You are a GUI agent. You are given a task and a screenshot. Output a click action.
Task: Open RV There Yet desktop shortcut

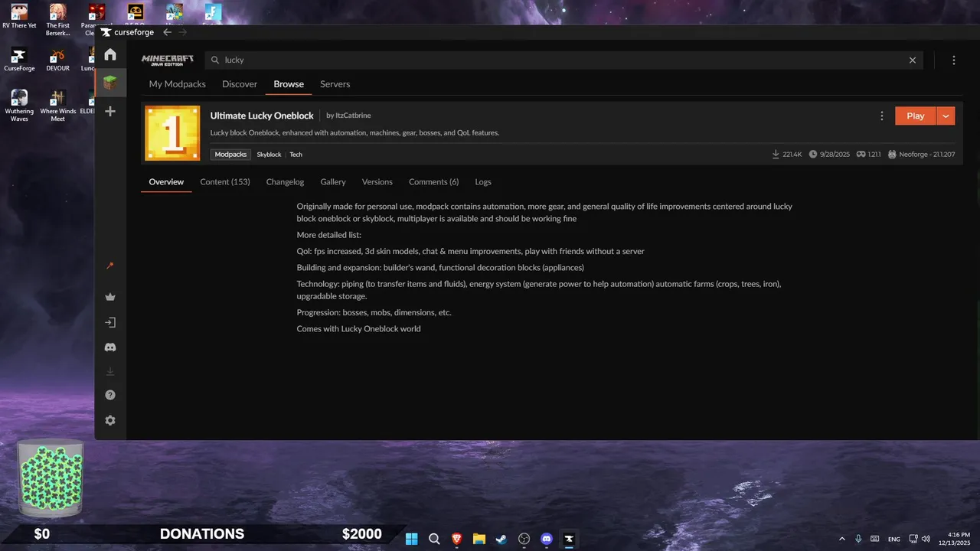(x=19, y=16)
